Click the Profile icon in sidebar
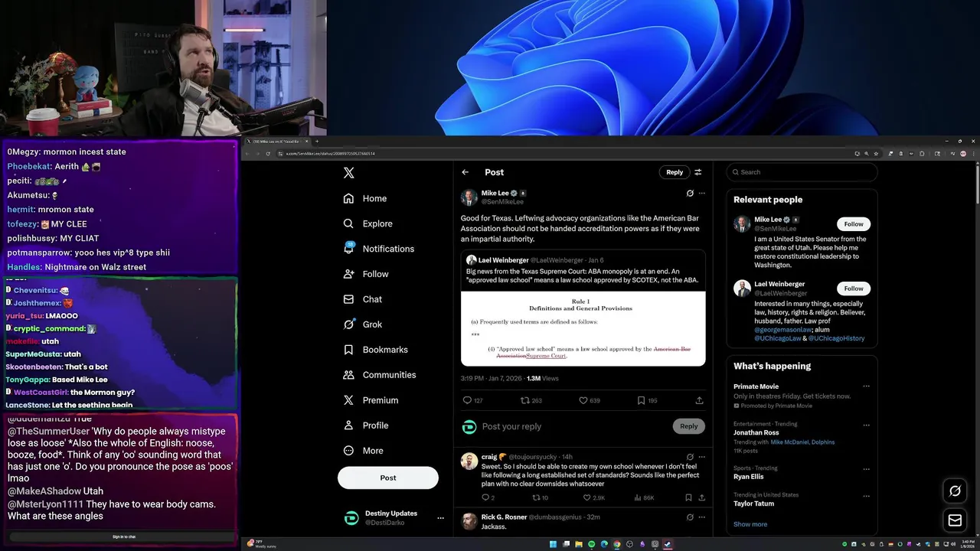The image size is (980, 551). click(349, 425)
